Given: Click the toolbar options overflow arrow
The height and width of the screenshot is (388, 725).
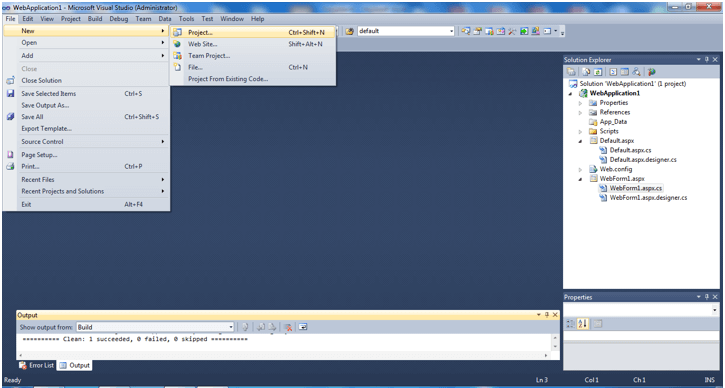Looking at the screenshot, I should pyautogui.click(x=562, y=32).
